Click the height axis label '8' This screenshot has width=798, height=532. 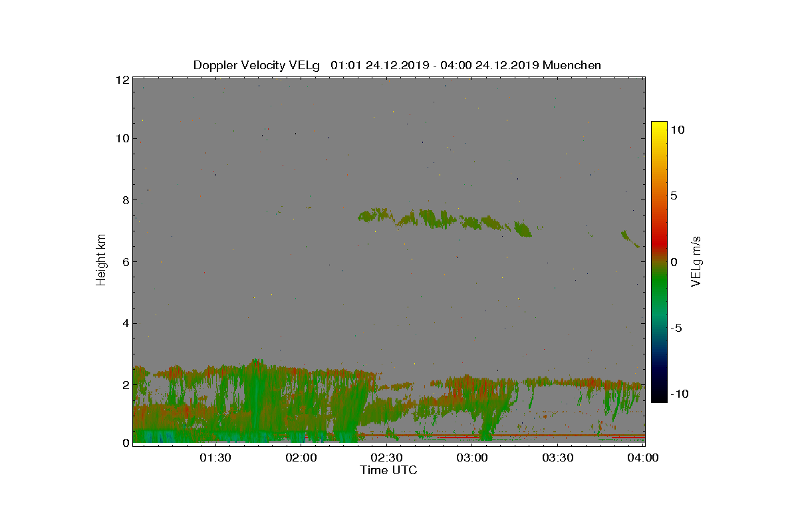pos(124,200)
